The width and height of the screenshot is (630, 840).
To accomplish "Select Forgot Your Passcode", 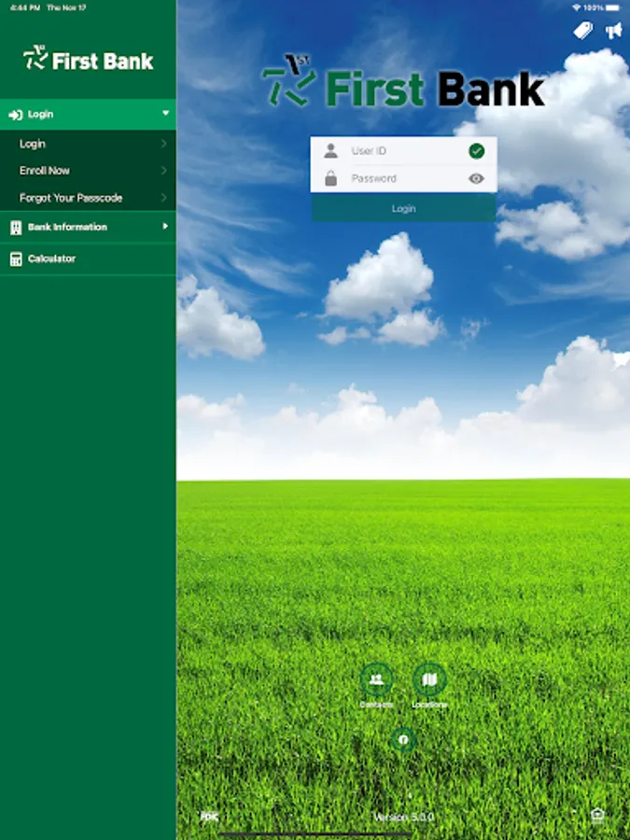I will pos(88,198).
